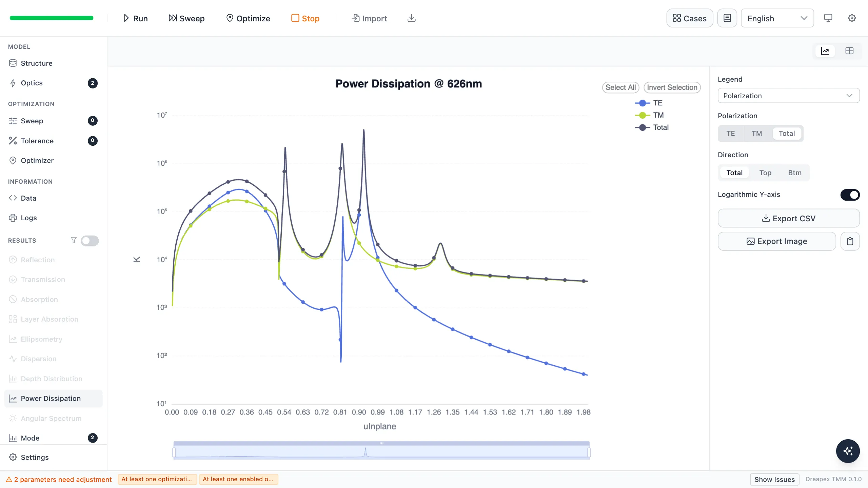The width and height of the screenshot is (868, 488).
Task: Click Export CSV button
Action: tap(788, 218)
